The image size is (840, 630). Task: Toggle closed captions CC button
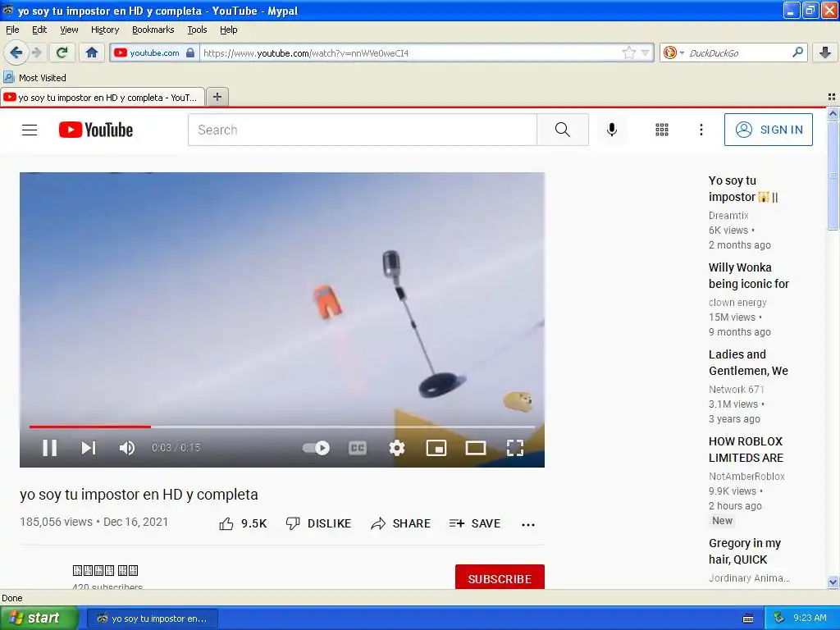358,448
